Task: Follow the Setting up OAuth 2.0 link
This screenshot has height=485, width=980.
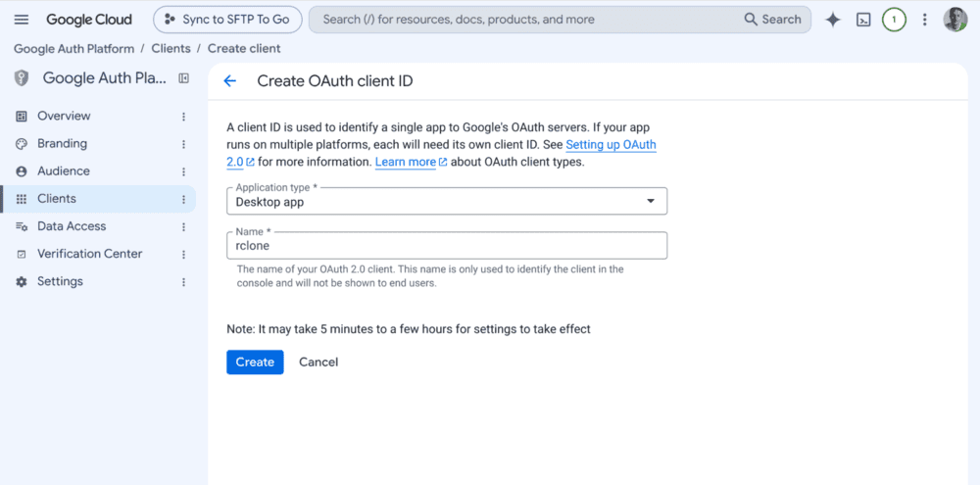Action: pos(612,145)
